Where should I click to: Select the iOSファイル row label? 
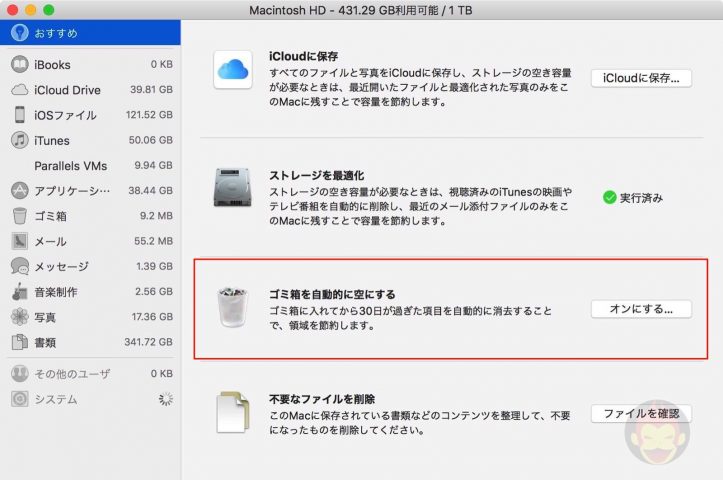pyautogui.click(x=65, y=115)
